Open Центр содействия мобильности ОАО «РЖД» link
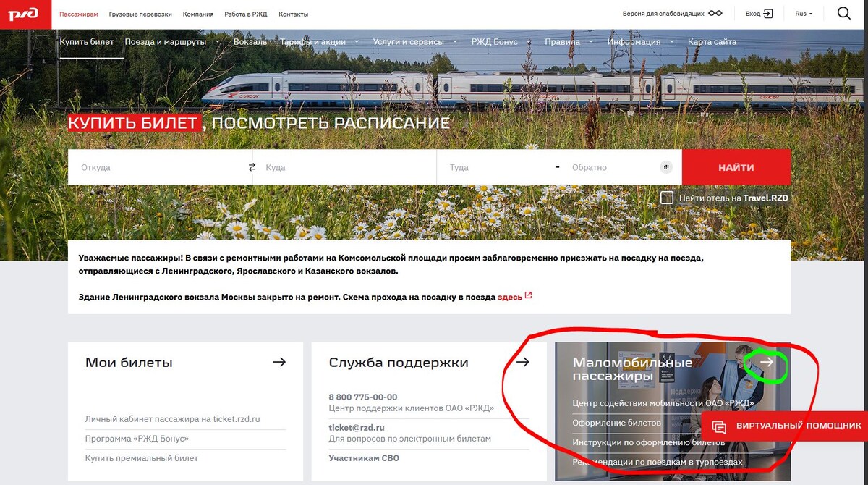This screenshot has height=485, width=868. pos(663,403)
